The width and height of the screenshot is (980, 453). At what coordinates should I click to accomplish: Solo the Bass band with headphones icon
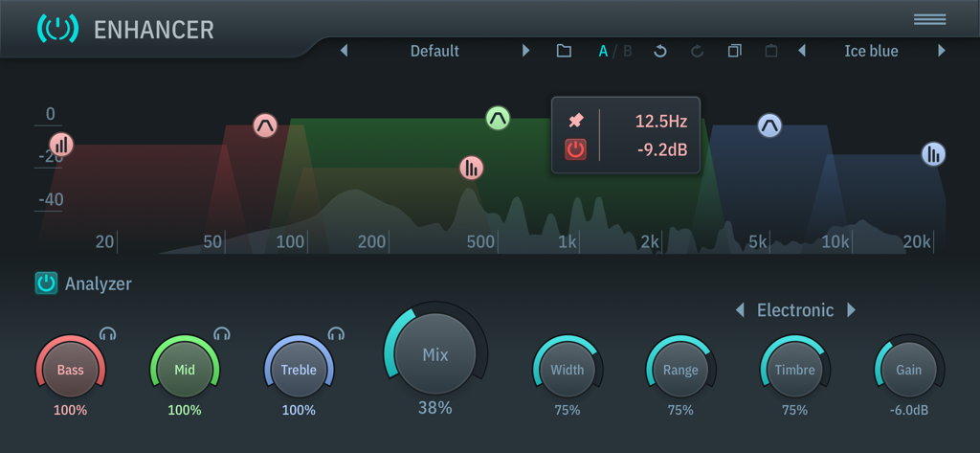(x=107, y=333)
